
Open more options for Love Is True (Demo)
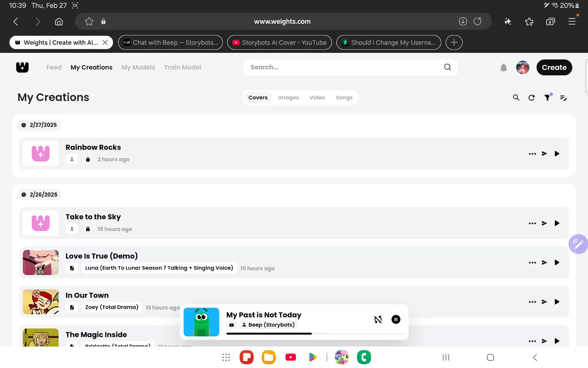[x=532, y=263]
